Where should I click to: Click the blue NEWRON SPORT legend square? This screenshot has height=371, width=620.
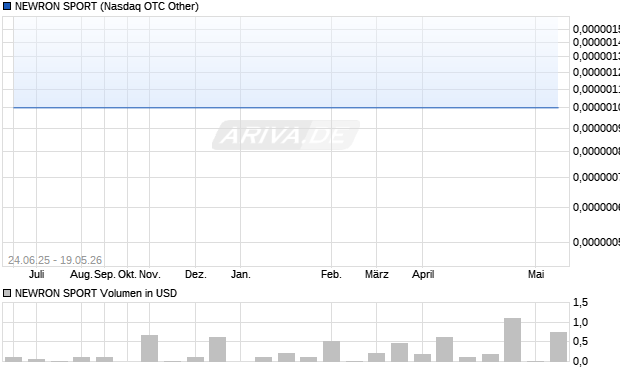[7, 6]
